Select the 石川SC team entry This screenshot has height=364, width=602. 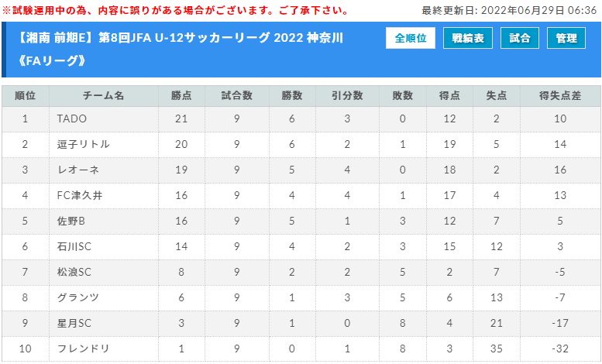pyautogui.click(x=74, y=246)
